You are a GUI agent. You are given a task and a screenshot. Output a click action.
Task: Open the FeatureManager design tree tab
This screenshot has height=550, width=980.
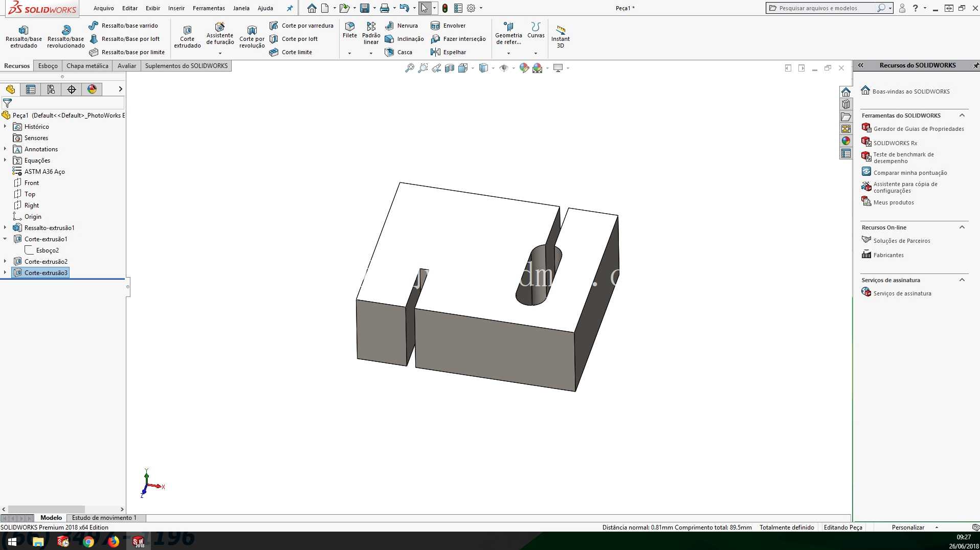[10, 89]
